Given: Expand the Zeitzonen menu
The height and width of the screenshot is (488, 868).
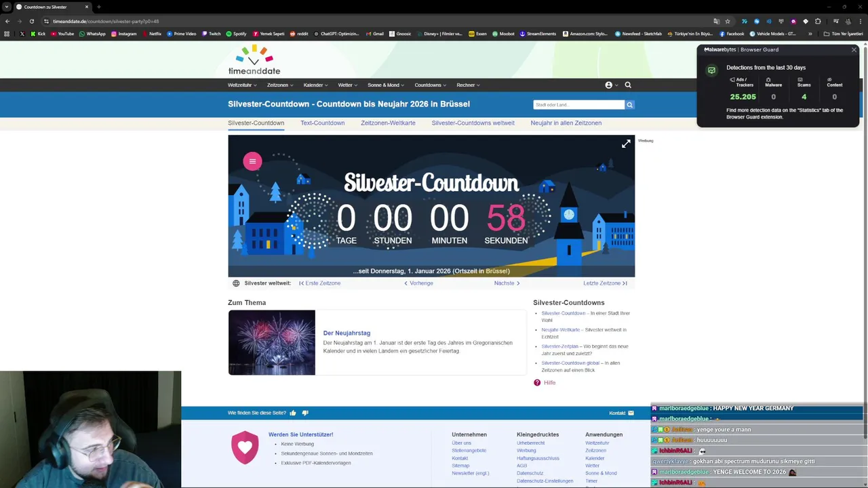Looking at the screenshot, I should tap(280, 85).
